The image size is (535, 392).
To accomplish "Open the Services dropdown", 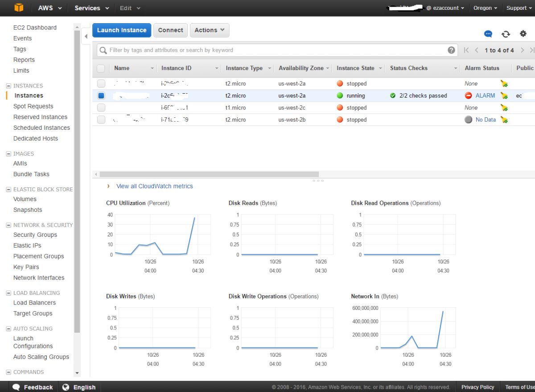I will tap(91, 8).
